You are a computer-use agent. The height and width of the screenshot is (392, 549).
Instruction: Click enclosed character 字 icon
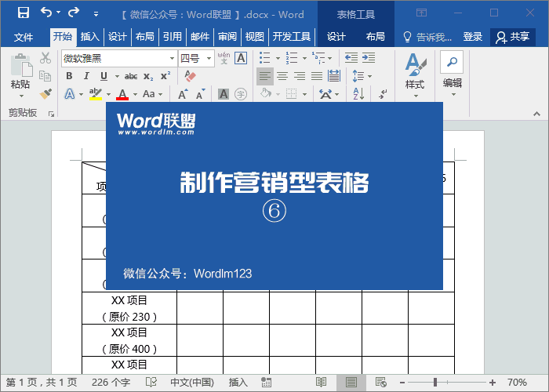(x=241, y=94)
